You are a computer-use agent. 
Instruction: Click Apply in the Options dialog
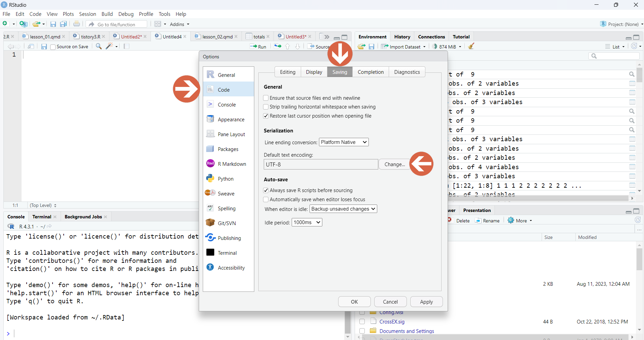[426, 302]
